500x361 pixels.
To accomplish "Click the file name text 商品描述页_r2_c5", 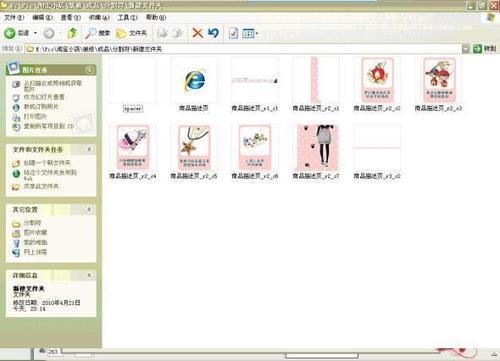I will click(194, 176).
